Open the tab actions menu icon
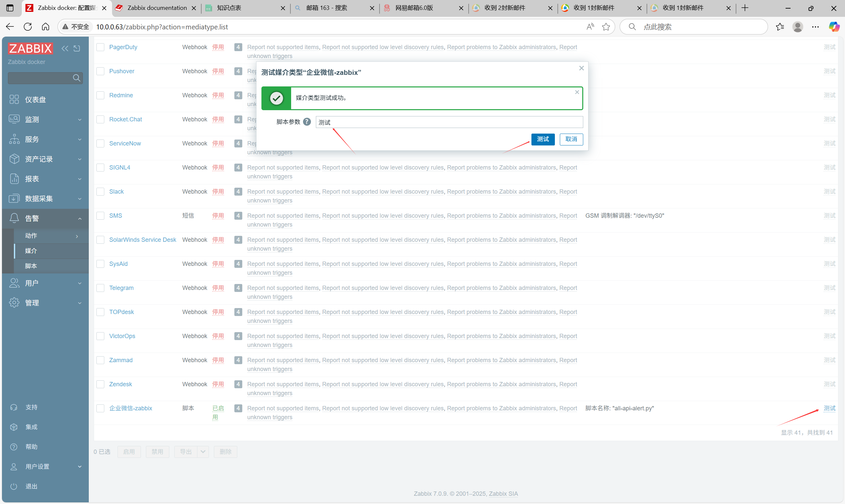This screenshot has height=504, width=845. (x=10, y=8)
